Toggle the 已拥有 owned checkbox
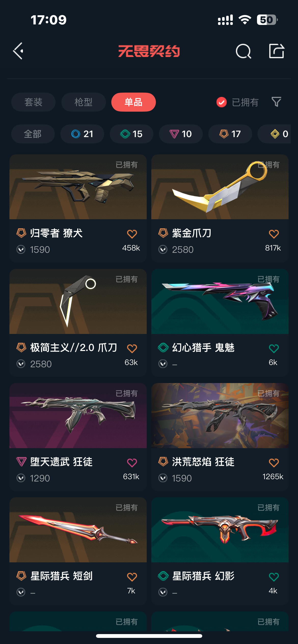Viewport: 298px width, 644px height. [x=221, y=102]
